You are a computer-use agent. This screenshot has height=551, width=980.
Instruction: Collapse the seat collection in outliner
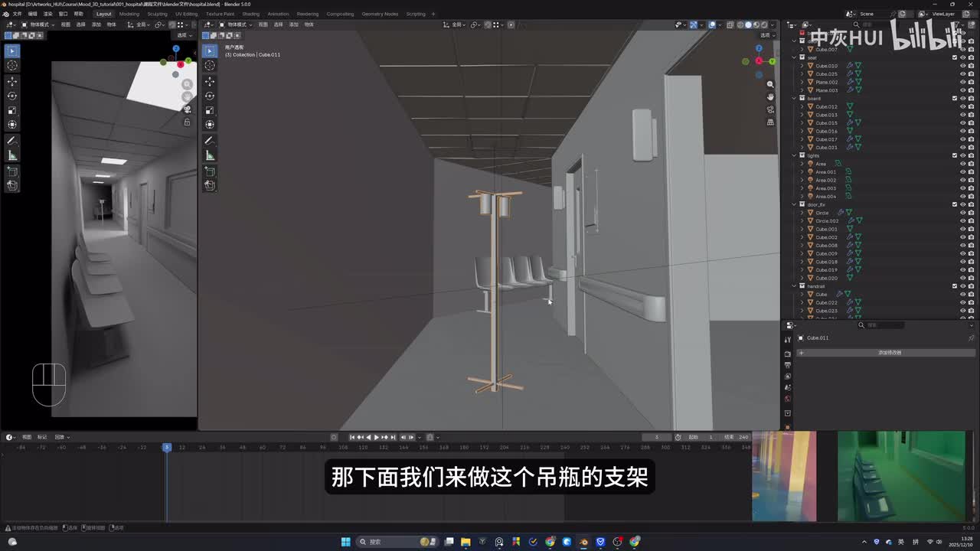[794, 57]
